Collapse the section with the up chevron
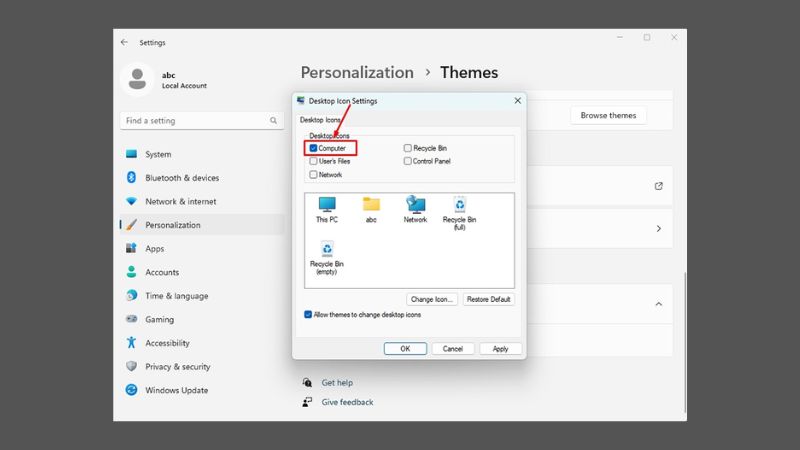 tap(658, 304)
